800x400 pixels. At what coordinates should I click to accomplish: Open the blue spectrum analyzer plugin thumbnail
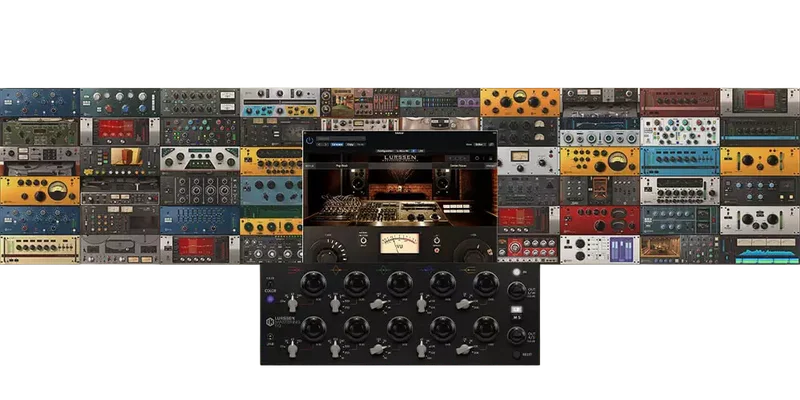point(760,249)
